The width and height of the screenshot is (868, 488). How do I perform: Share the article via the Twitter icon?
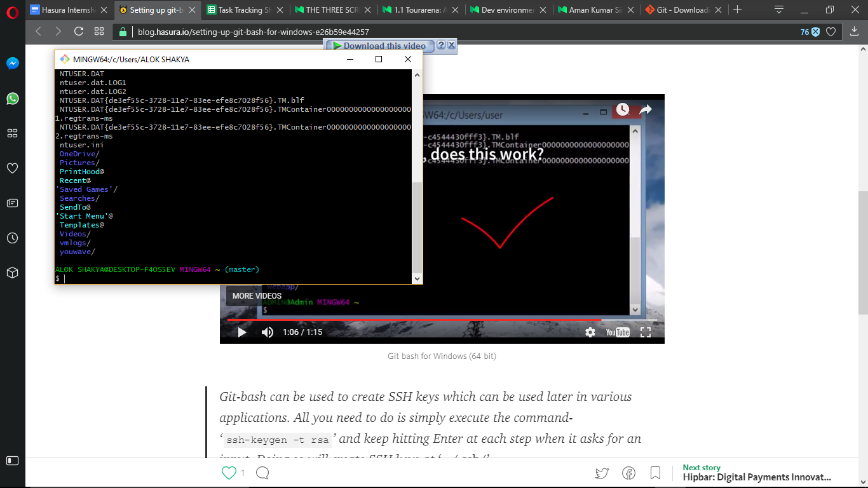(602, 473)
